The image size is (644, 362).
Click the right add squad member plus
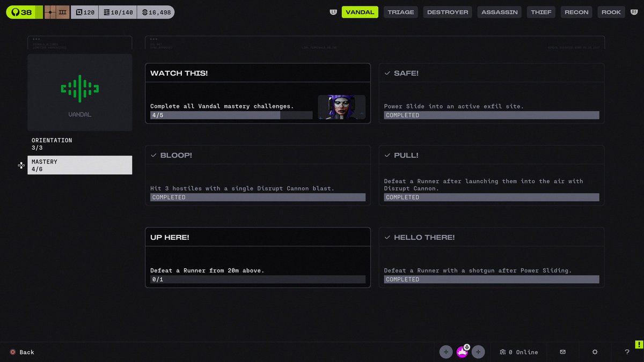point(478,352)
